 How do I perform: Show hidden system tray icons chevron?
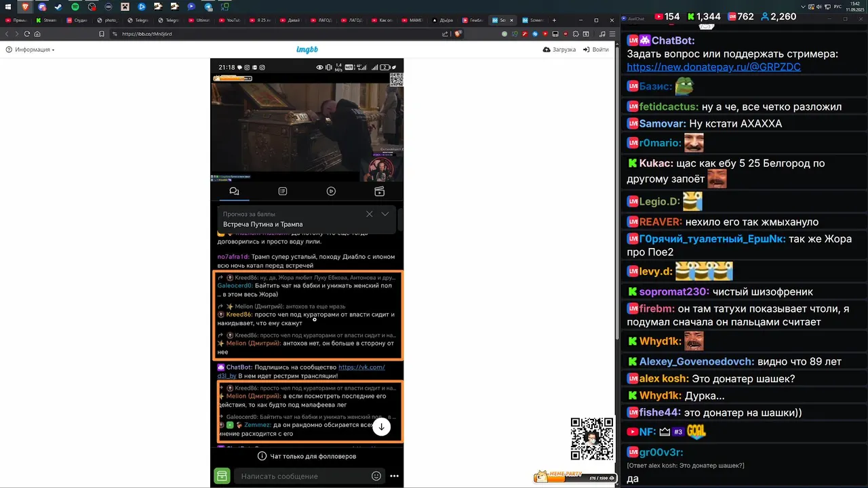point(804,7)
